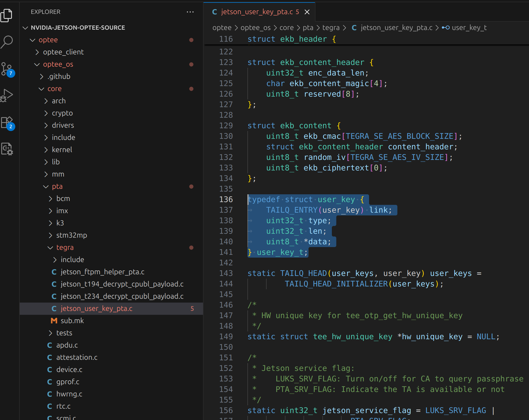Click 'user_key_t' breadcrumb symbol

coord(469,28)
